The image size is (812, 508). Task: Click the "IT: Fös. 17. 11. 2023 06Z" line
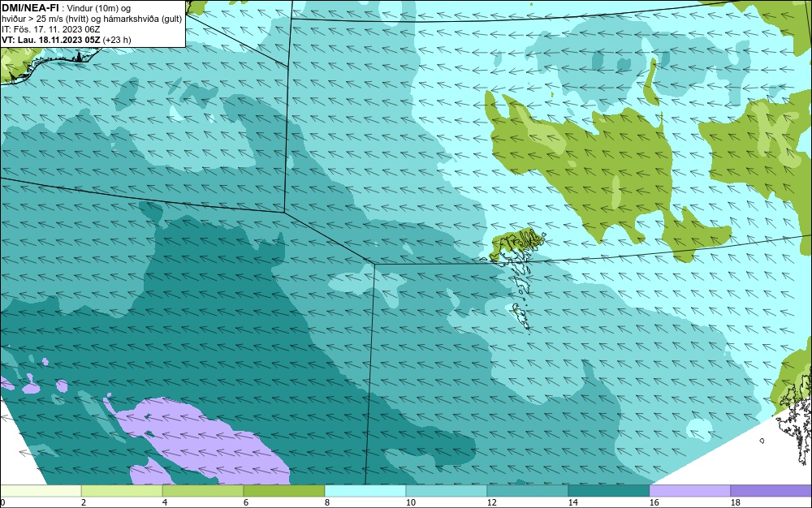click(x=50, y=29)
